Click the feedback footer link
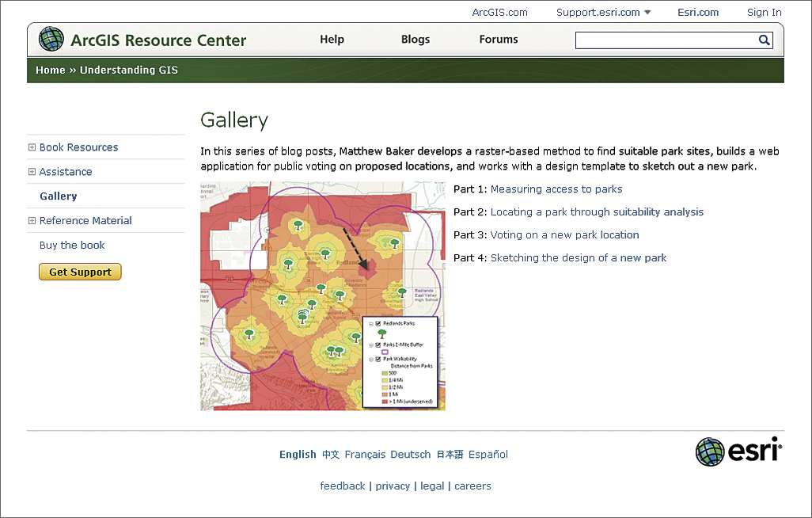 pyautogui.click(x=343, y=486)
